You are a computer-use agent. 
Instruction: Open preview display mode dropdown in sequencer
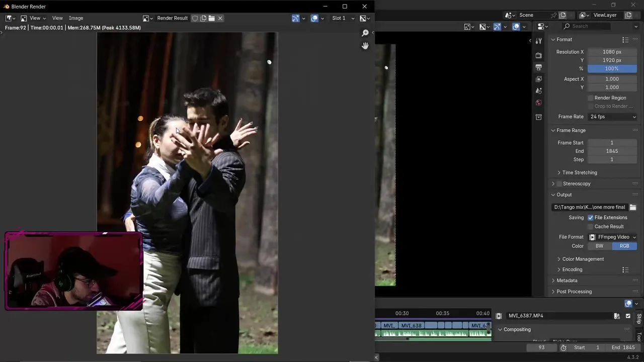469,27
